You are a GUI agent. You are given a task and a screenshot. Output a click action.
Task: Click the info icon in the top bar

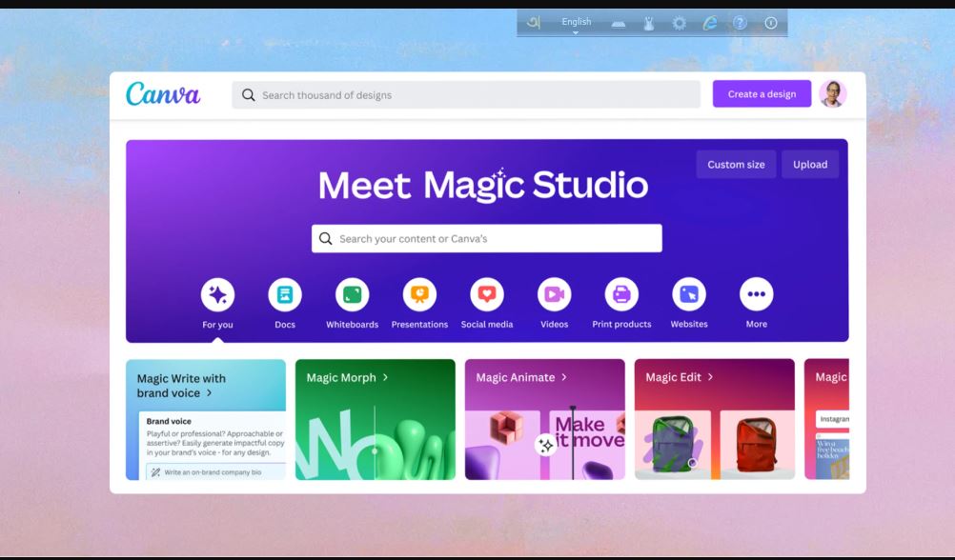point(771,23)
